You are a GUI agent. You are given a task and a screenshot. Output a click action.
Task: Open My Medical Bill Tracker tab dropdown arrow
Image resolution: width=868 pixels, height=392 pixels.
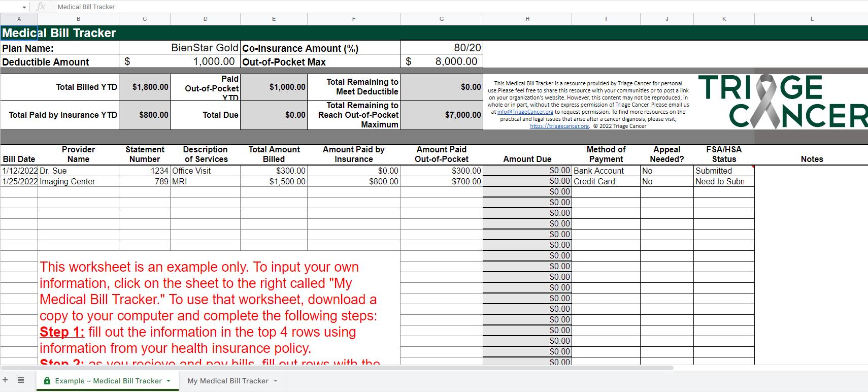[x=276, y=381]
